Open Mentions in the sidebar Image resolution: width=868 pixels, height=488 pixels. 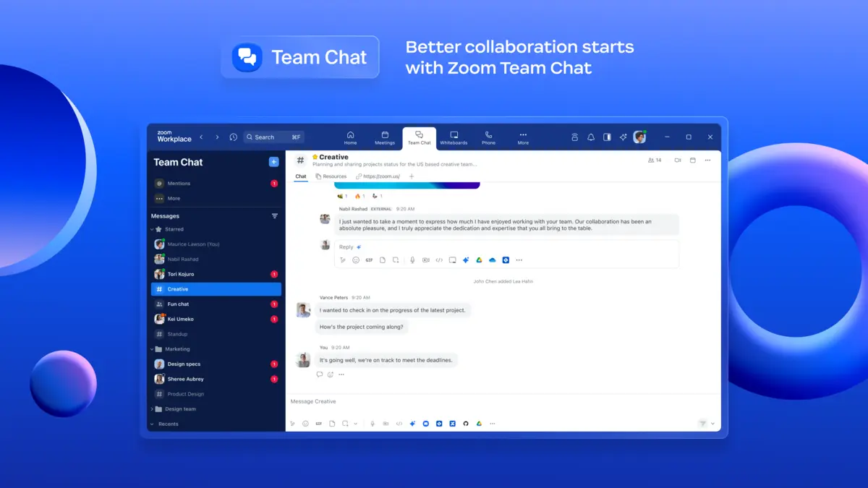pyautogui.click(x=216, y=184)
